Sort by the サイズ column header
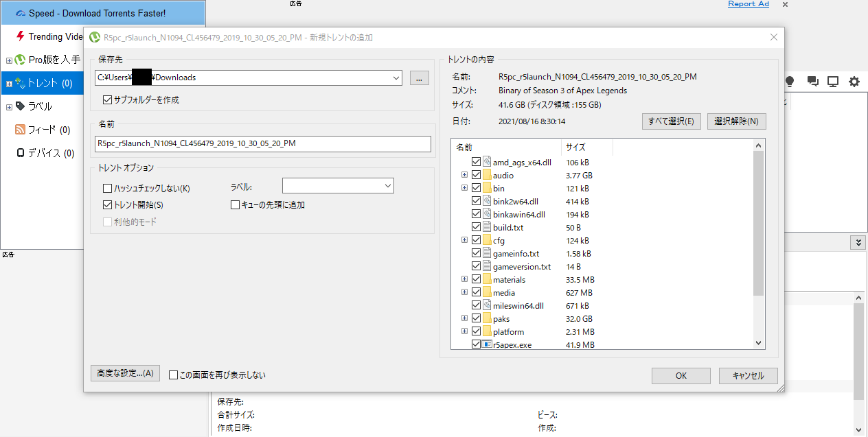Screen dimensions: 868x437 tap(587, 147)
